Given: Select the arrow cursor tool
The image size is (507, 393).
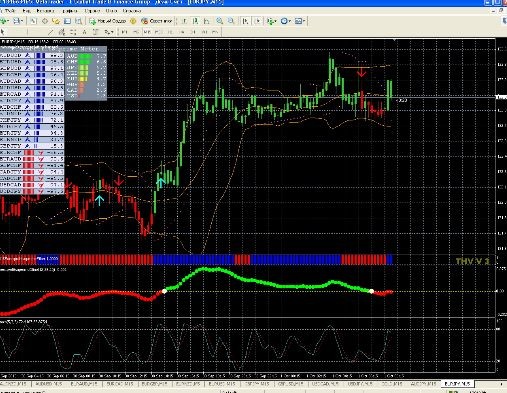Looking at the screenshot, I should (x=3, y=32).
